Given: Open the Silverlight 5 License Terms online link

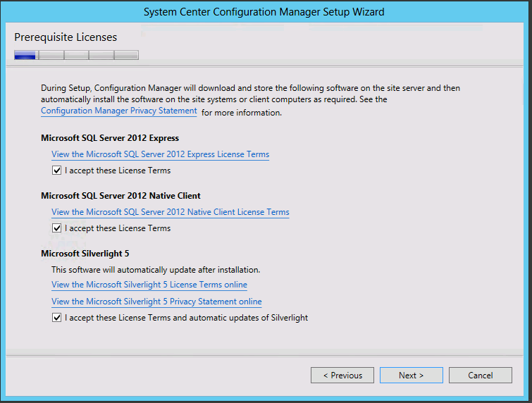Looking at the screenshot, I should [x=149, y=285].
